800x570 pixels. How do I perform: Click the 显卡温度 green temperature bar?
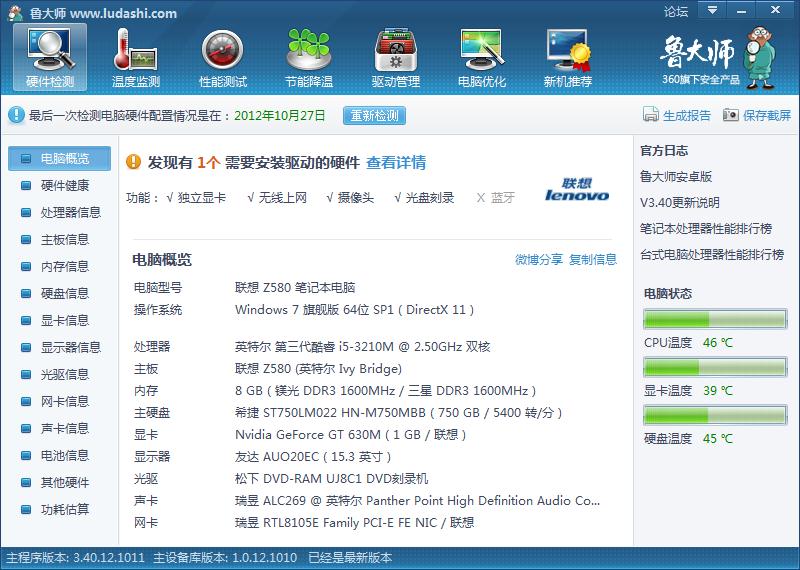[x=715, y=367]
